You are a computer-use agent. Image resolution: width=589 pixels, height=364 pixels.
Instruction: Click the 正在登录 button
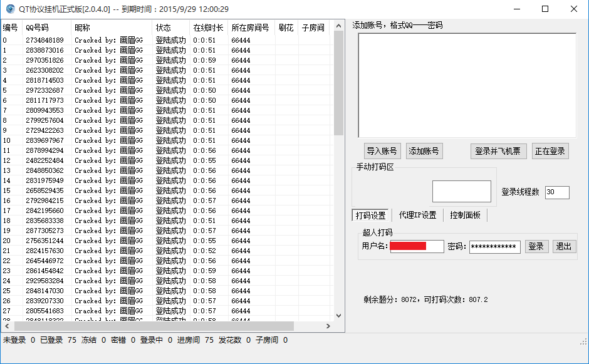[550, 150]
